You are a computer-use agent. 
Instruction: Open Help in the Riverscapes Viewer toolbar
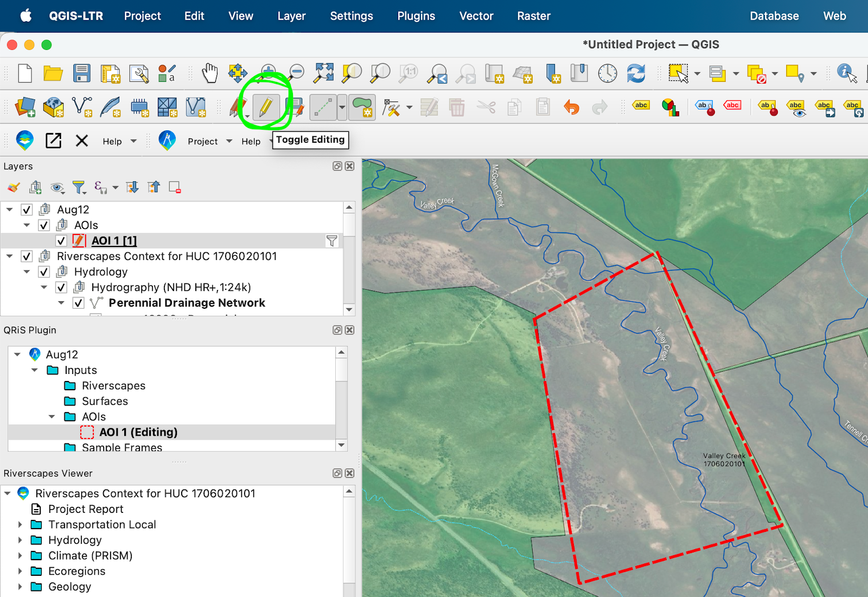pyautogui.click(x=119, y=141)
